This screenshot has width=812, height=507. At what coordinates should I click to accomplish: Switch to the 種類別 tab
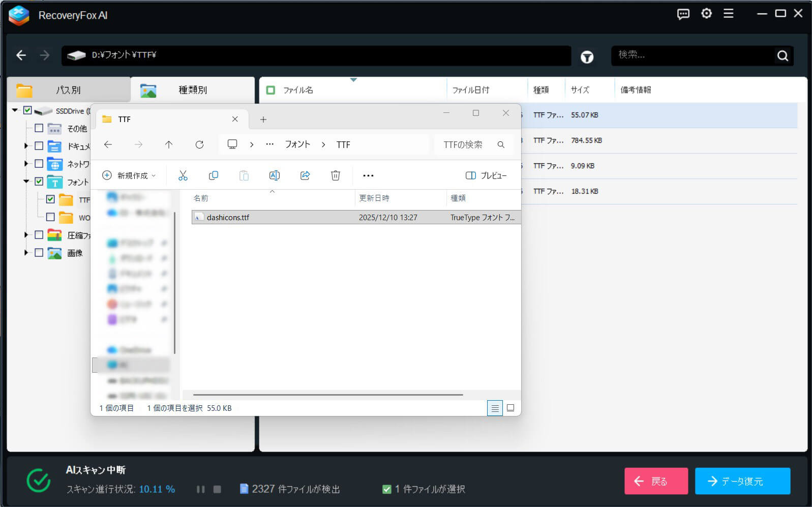[x=192, y=90]
